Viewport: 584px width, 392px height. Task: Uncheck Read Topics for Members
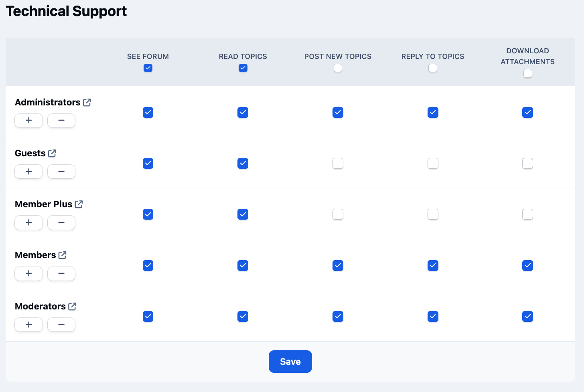pyautogui.click(x=243, y=266)
